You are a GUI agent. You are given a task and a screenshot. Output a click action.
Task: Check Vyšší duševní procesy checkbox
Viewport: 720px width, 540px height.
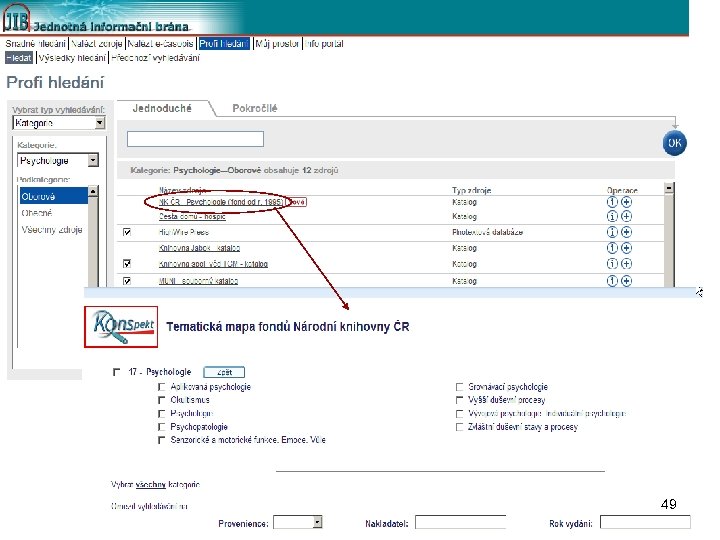tap(459, 400)
